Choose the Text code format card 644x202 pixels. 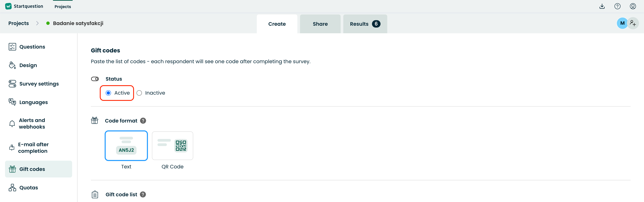[x=126, y=146]
